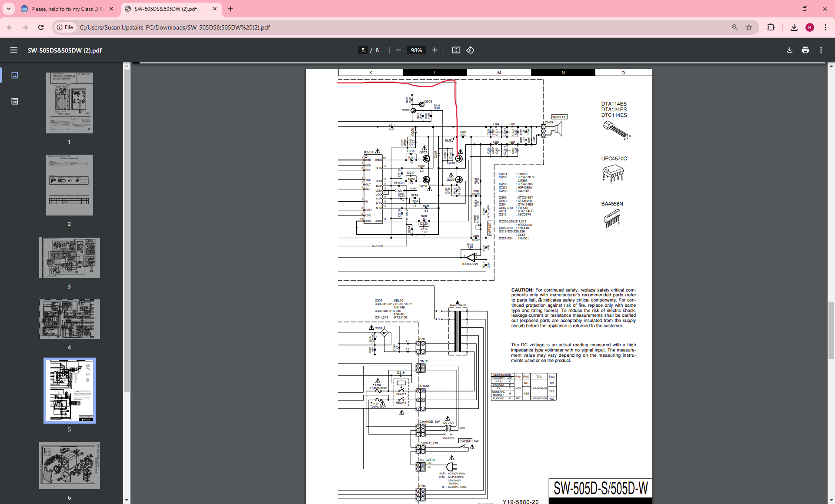Open page 4 thumbnail

click(70, 319)
